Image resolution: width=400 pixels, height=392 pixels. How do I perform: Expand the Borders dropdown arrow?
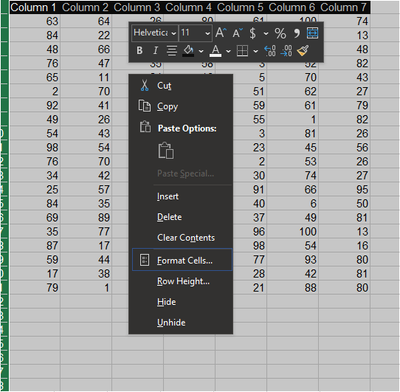pyautogui.click(x=256, y=51)
